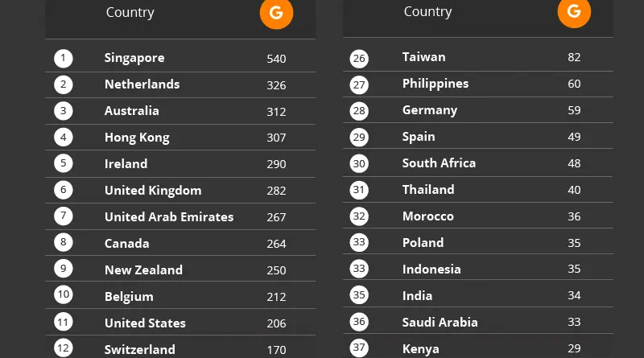Open the Netherlands entry

pos(142,84)
